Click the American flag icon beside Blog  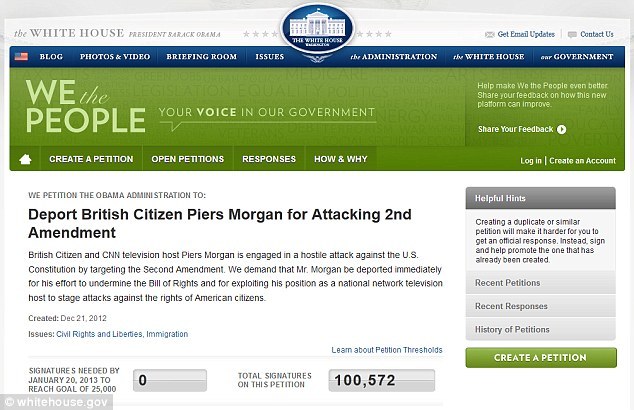click(x=21, y=56)
